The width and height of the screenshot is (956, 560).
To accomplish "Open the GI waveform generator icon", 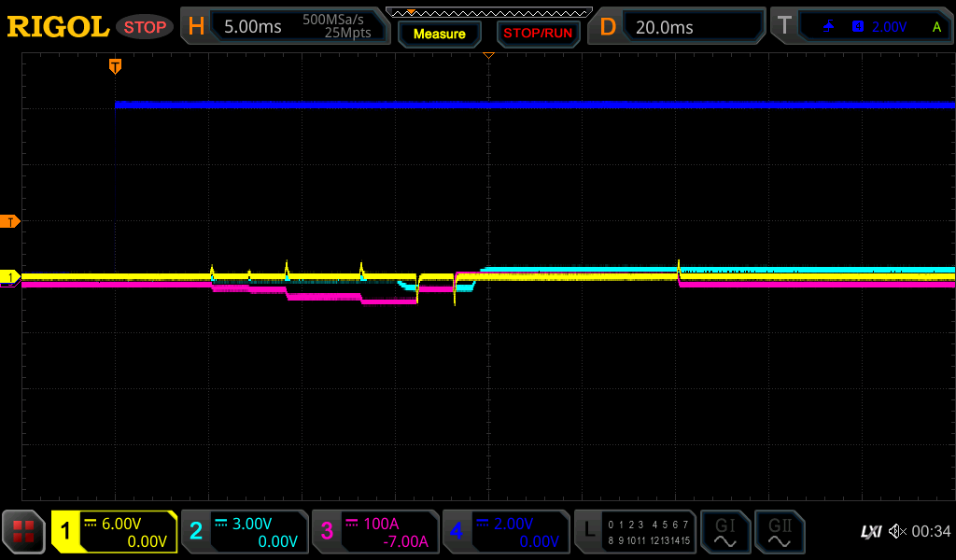I will pos(724,532).
